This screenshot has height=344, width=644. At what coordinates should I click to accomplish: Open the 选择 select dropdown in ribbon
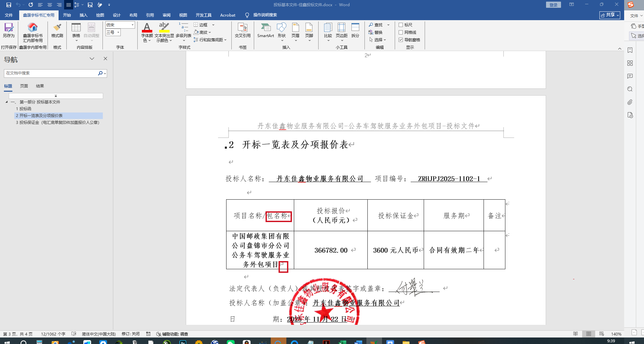377,40
